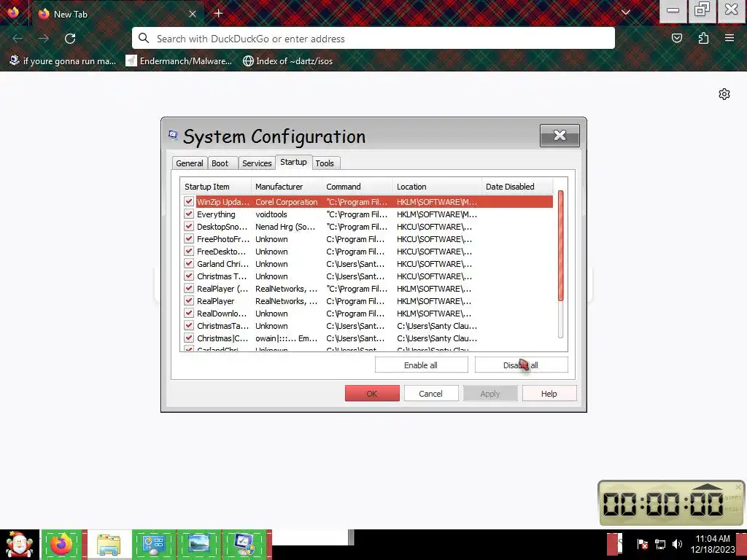Toggle the RealPlayer (... startup checkbox
The height and width of the screenshot is (560, 747).
coord(189,289)
